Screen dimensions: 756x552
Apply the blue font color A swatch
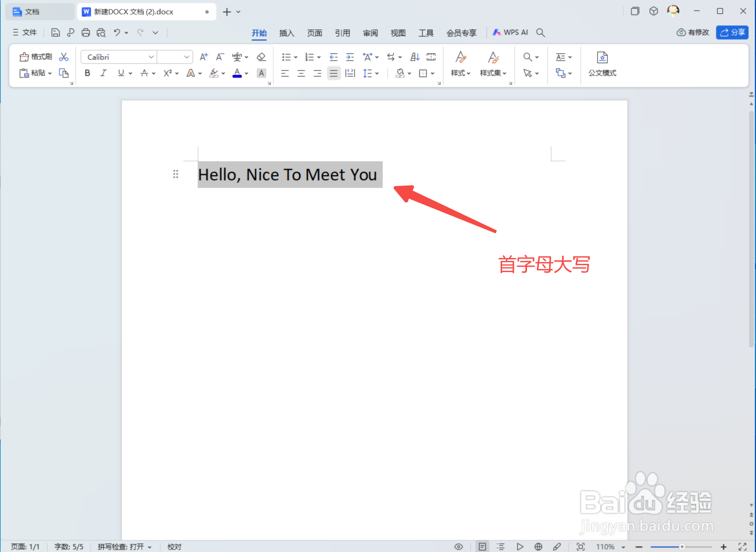pyautogui.click(x=237, y=73)
